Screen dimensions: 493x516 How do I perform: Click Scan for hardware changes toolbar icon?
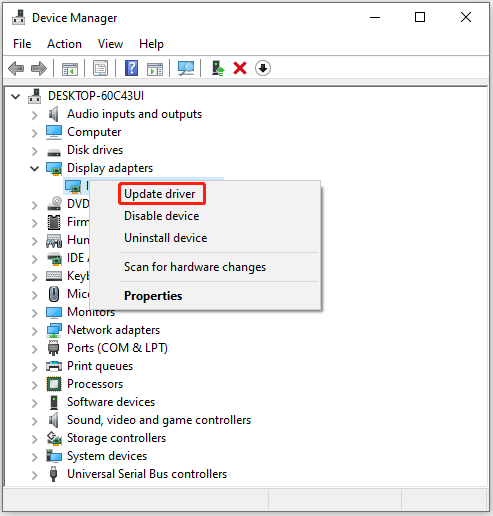point(186,68)
